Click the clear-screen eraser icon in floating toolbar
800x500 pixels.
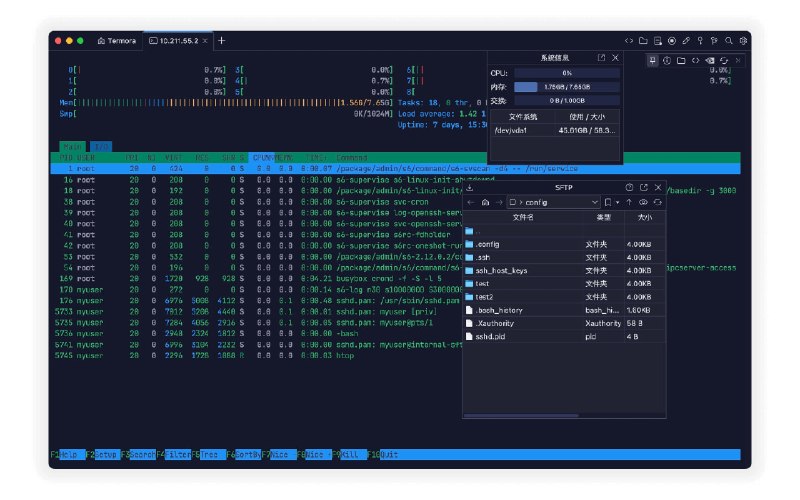[710, 61]
